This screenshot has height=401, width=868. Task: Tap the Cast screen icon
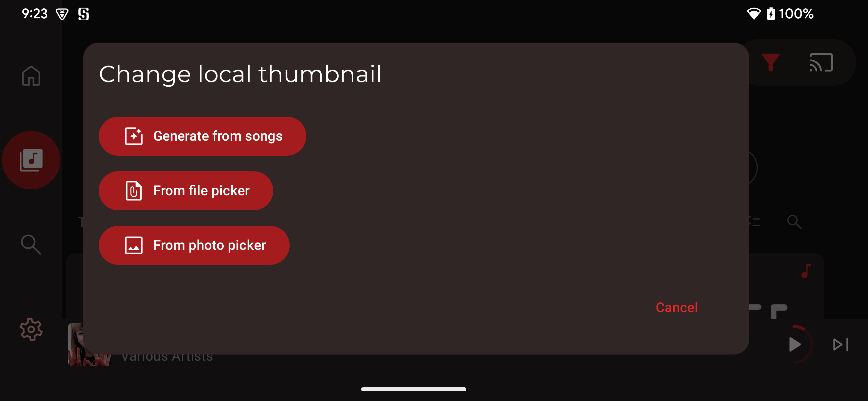(821, 62)
